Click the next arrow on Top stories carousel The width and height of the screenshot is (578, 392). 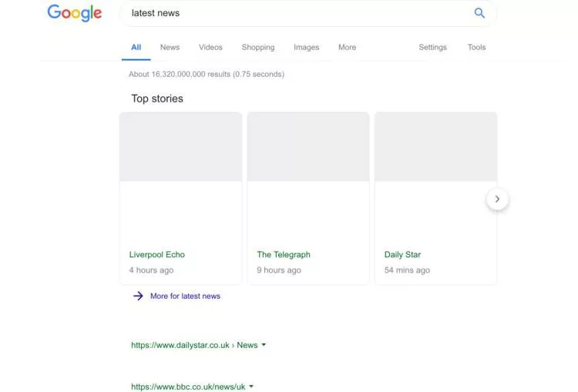[497, 199]
